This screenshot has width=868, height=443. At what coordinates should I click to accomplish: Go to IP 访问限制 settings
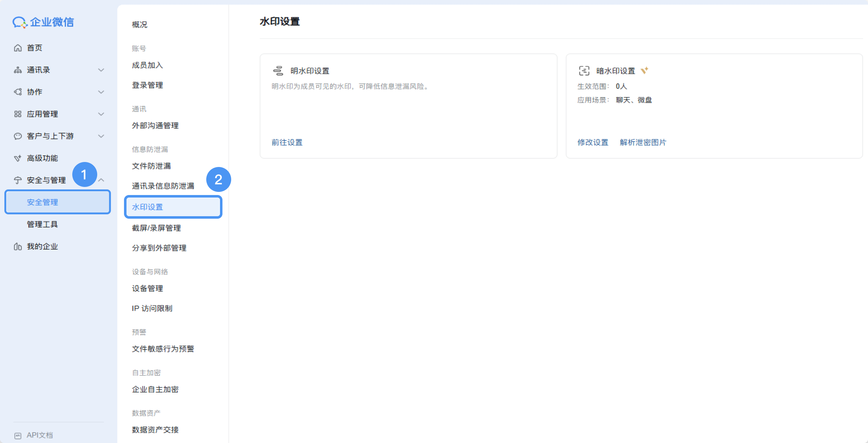(152, 309)
